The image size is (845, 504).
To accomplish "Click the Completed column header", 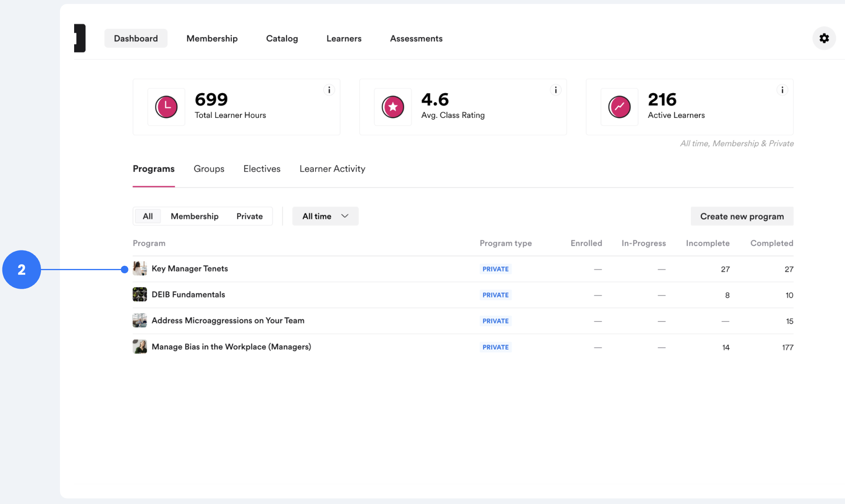I will (x=772, y=243).
